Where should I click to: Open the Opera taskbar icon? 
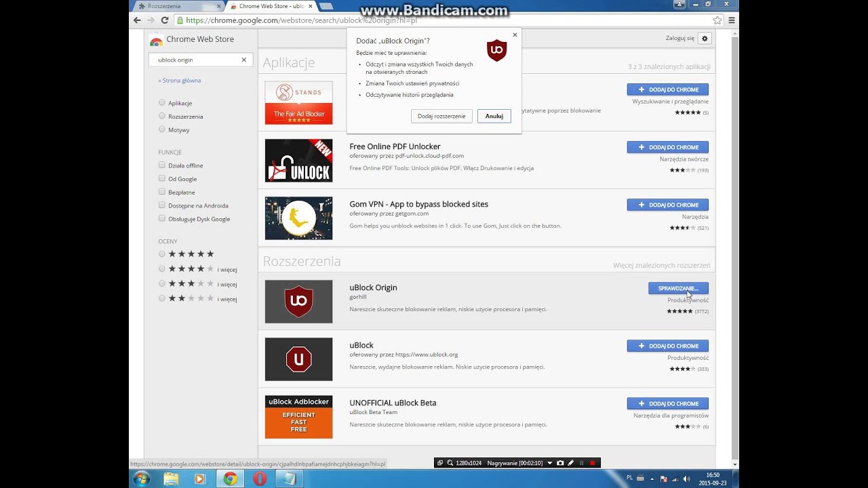260,479
